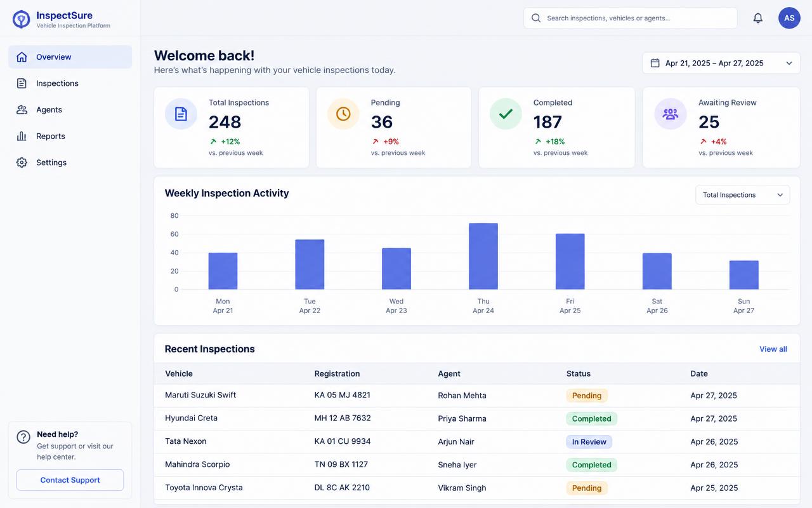The image size is (812, 508).
Task: Expand the date range dropdown chevron
Action: click(789, 63)
